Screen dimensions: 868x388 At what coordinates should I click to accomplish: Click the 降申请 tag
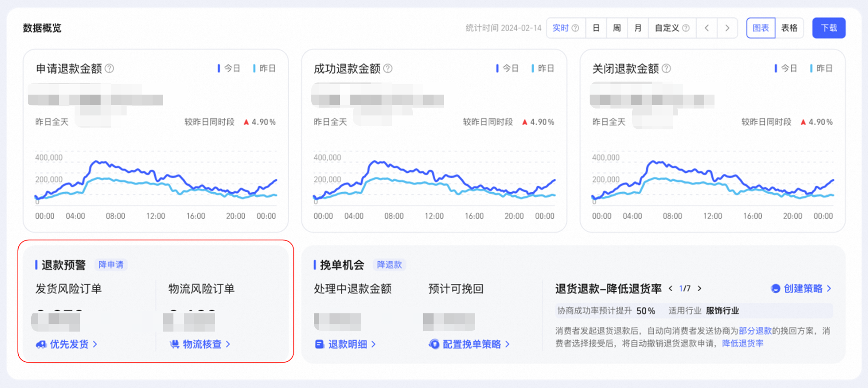coord(111,265)
